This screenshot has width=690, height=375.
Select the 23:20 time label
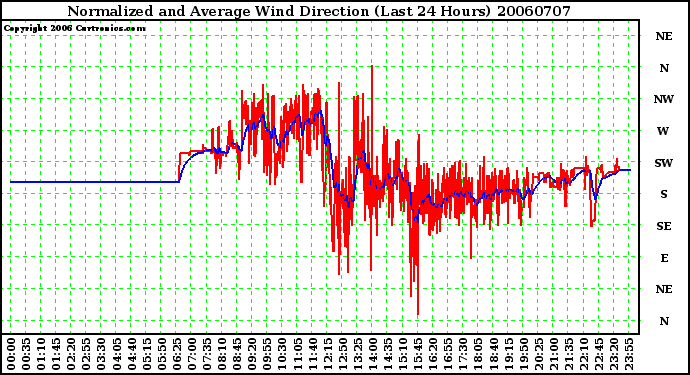613,354
